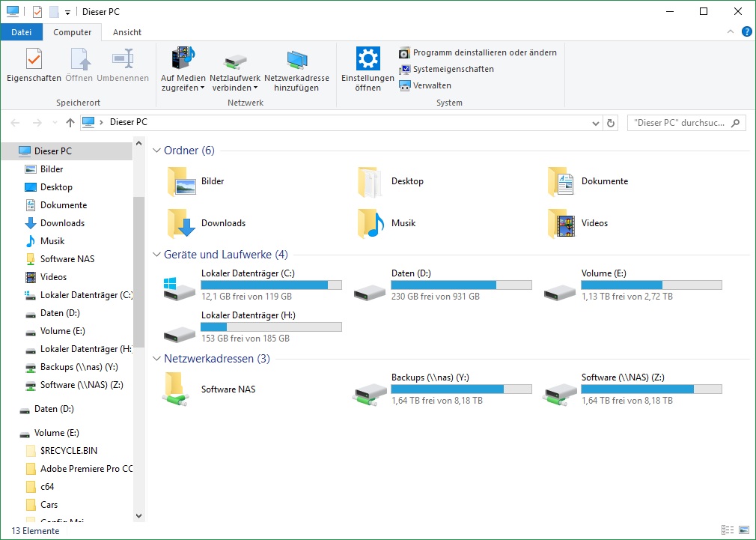The image size is (756, 540).
Task: Select Volume (E:) drive in main pane
Action: click(x=632, y=285)
